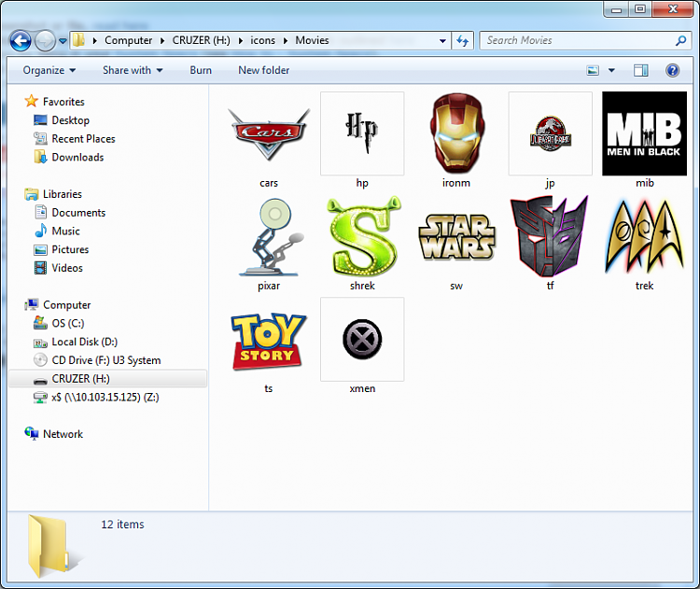Open the Organize menu
This screenshot has width=700, height=589.
(49, 70)
